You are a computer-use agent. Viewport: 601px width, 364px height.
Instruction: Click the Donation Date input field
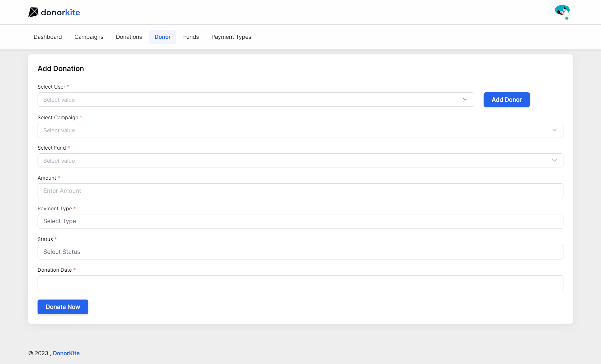pyautogui.click(x=300, y=283)
